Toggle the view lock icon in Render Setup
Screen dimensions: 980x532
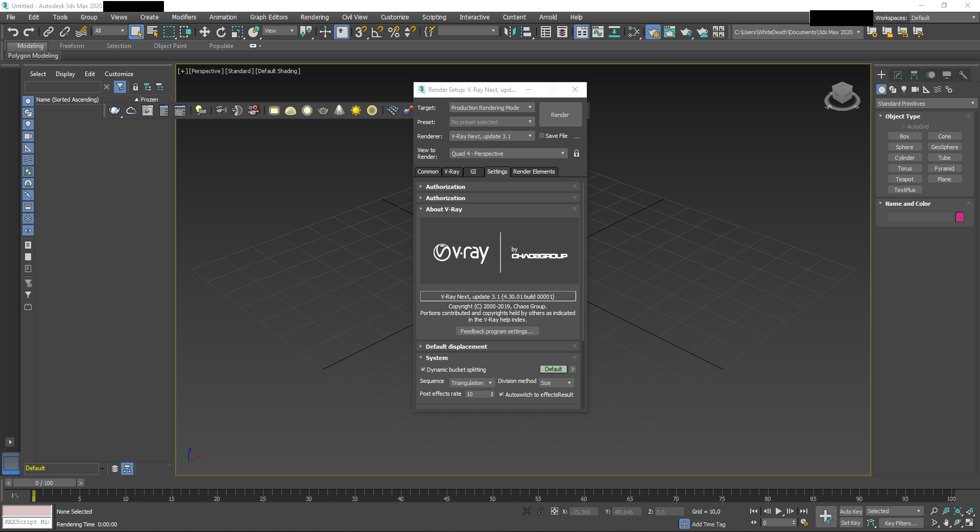(577, 153)
